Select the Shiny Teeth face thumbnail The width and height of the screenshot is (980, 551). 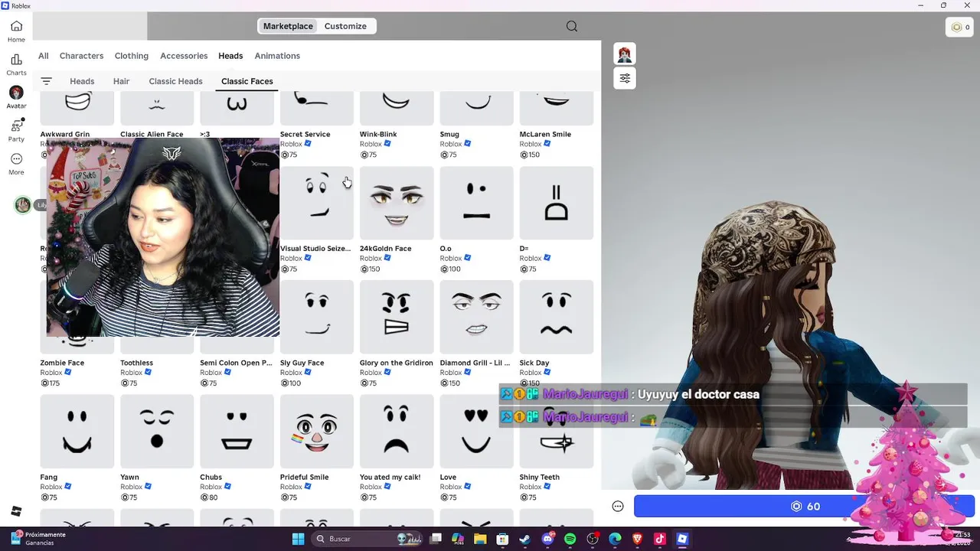557,431
